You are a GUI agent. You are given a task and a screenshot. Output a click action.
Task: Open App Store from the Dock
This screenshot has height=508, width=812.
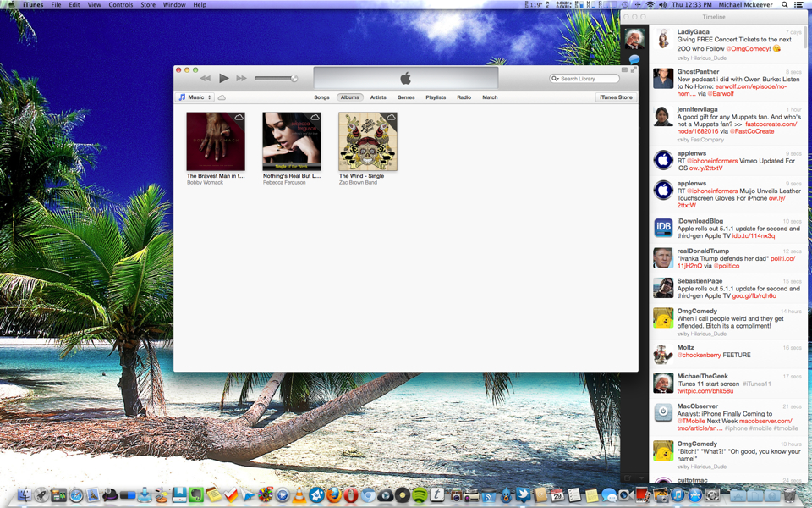pos(694,495)
